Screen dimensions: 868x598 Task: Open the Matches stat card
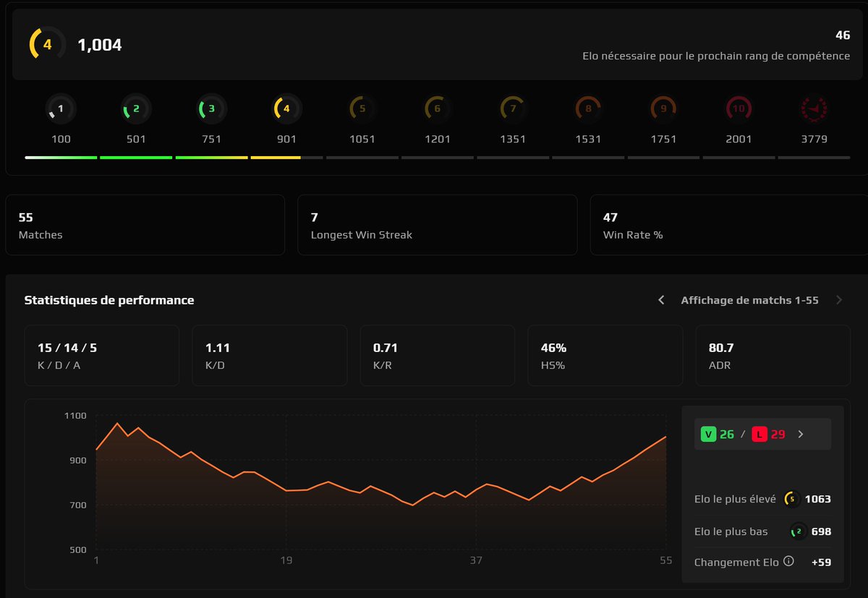pyautogui.click(x=145, y=225)
